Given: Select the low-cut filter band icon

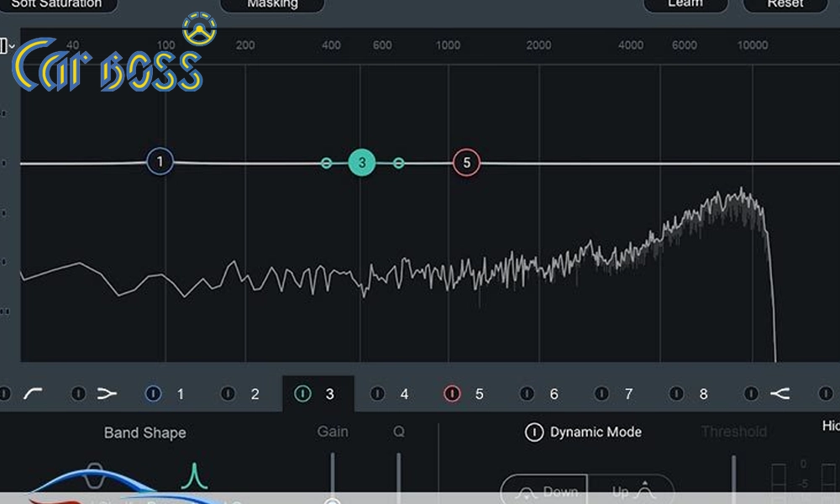Looking at the screenshot, I should (33, 394).
